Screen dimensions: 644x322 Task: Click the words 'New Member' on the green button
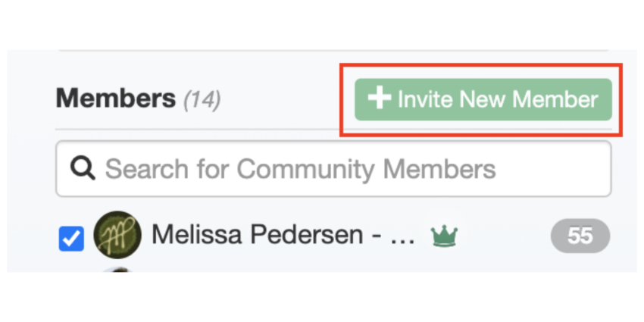point(532,99)
